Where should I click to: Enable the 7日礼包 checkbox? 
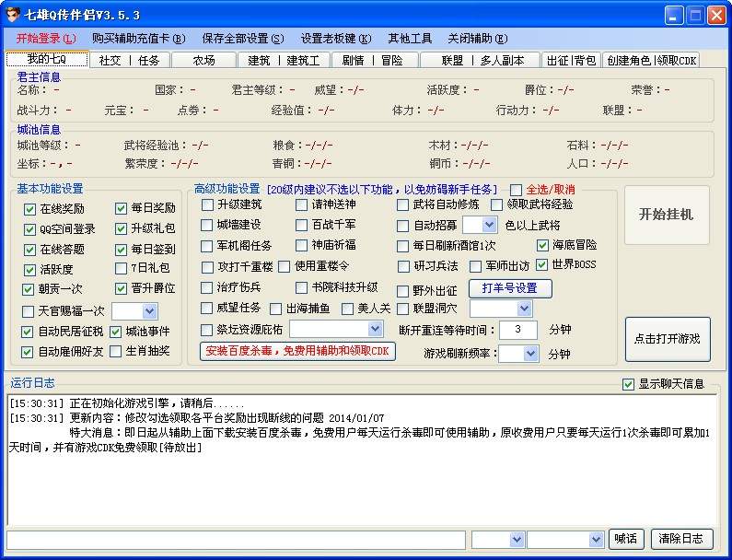click(x=121, y=269)
